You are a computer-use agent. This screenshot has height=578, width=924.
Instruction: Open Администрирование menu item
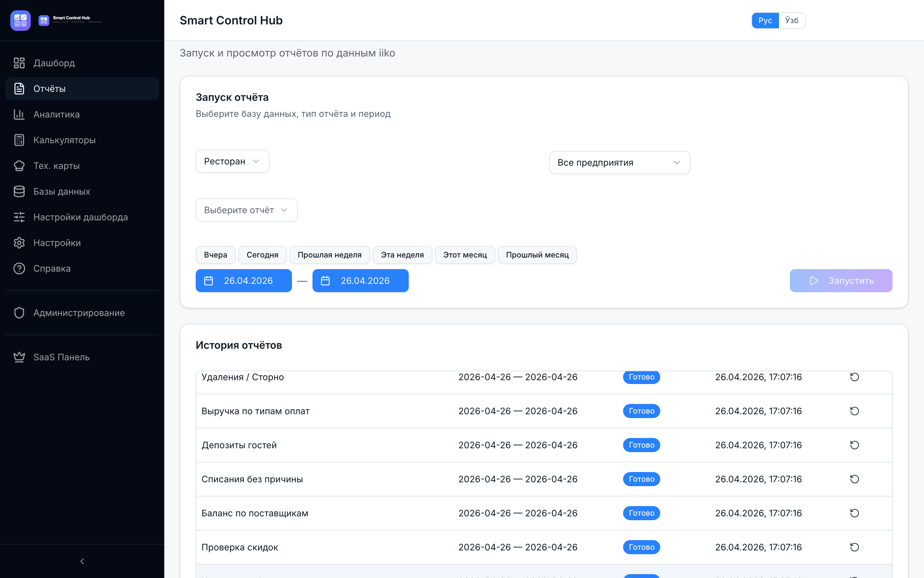[82, 313]
